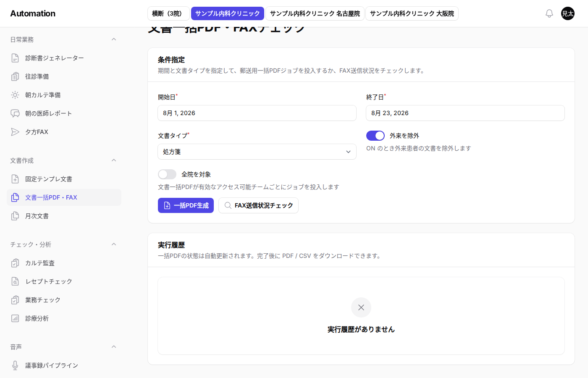
Task: Click the 外来を除外 toggle label text
Action: pyautogui.click(x=404, y=136)
